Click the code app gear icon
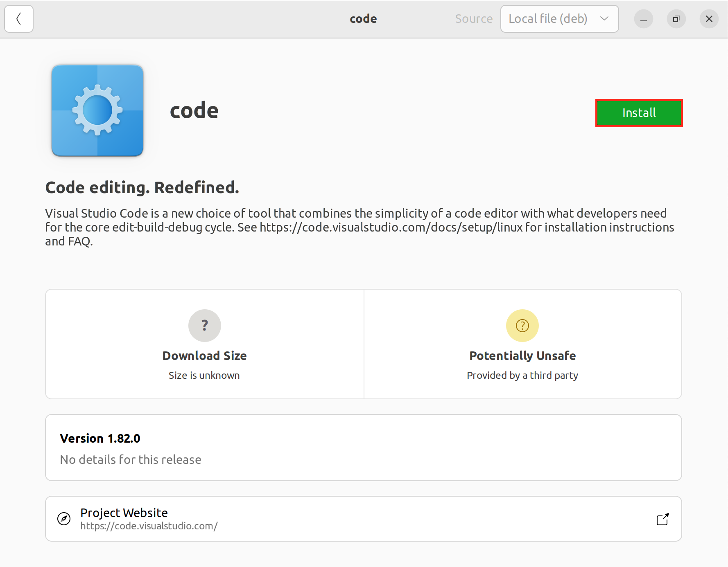 pos(97,110)
